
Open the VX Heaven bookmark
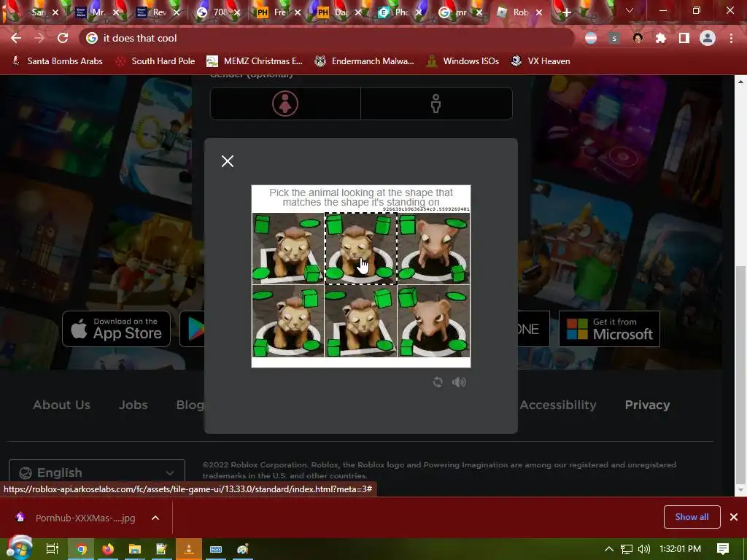point(541,61)
